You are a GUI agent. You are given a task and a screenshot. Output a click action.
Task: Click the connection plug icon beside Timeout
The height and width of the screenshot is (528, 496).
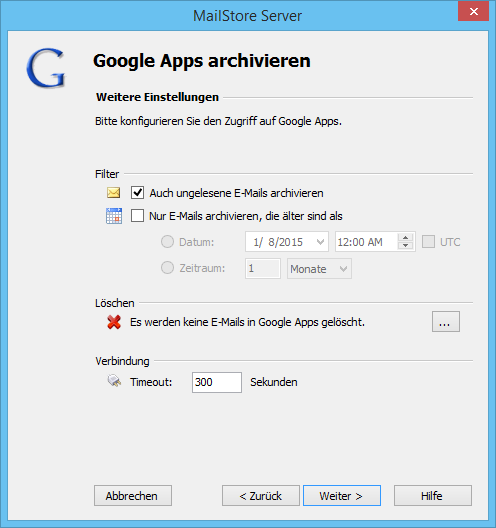(114, 381)
